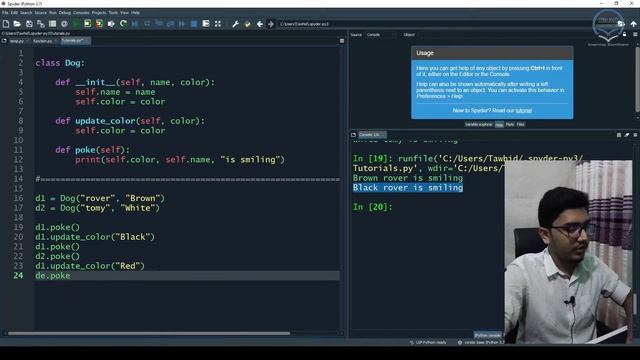The height and width of the screenshot is (360, 640).
Task: Click highlighted output Black rover is smiling
Action: click(408, 188)
